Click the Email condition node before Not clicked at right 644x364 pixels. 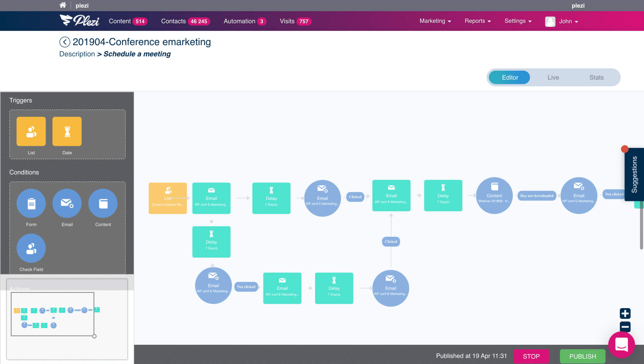click(579, 196)
